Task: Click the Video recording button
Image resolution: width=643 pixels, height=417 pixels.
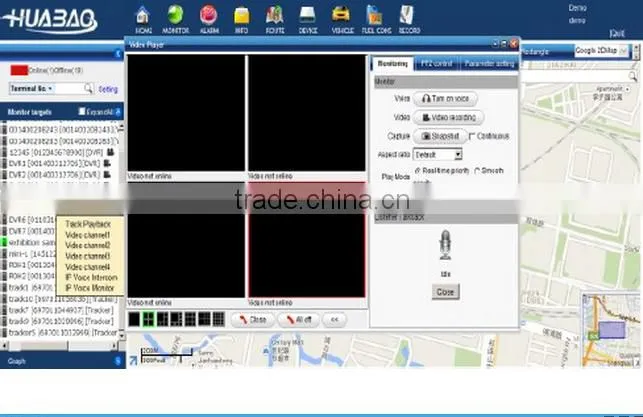Action: [448, 118]
